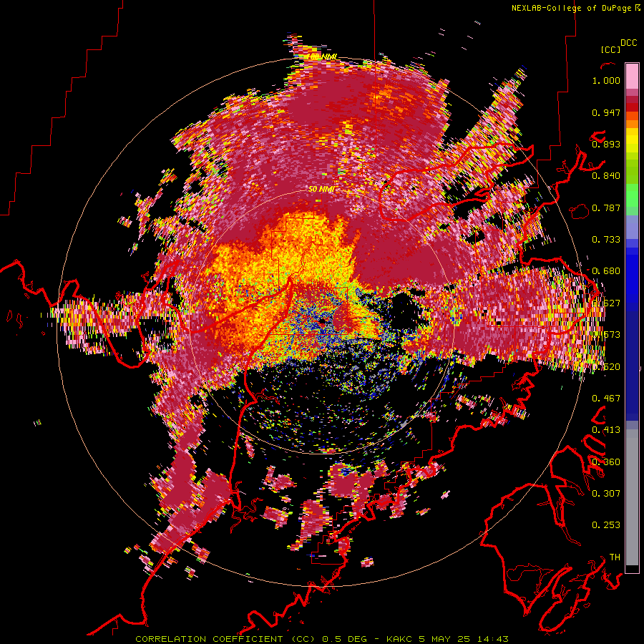Click the KAKC radar site at center
The image size is (644, 644).
pos(323,322)
